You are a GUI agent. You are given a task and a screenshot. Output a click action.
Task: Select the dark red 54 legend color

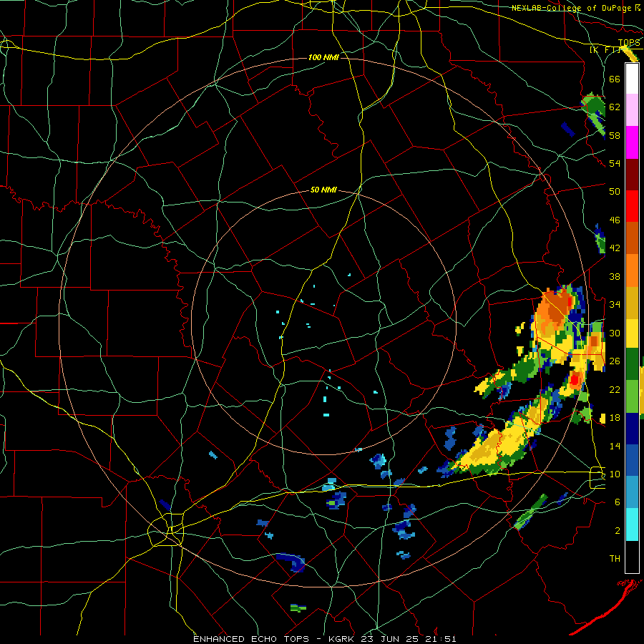pyautogui.click(x=632, y=175)
